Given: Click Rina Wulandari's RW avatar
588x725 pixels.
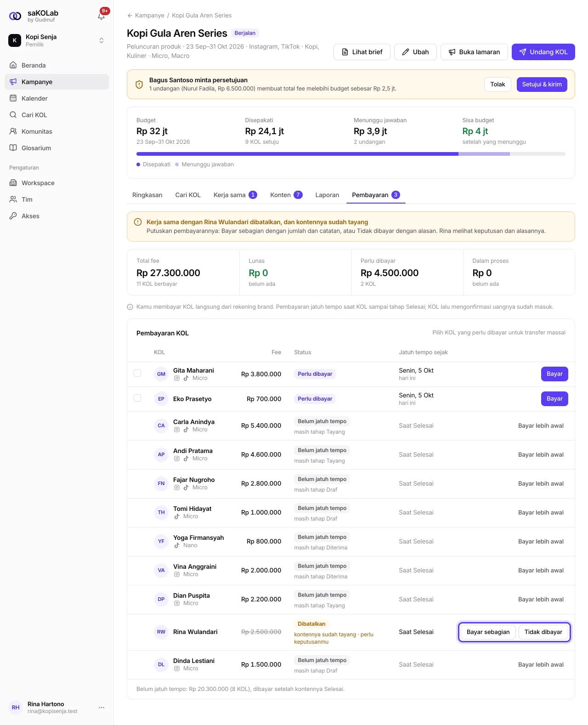Looking at the screenshot, I should 161,632.
